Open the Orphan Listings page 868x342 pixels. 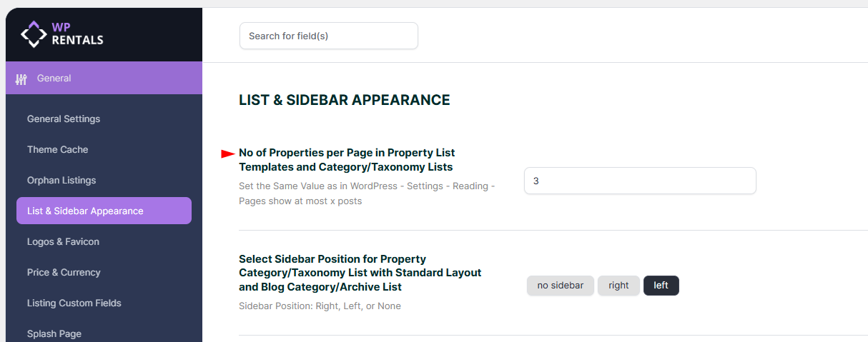click(61, 181)
